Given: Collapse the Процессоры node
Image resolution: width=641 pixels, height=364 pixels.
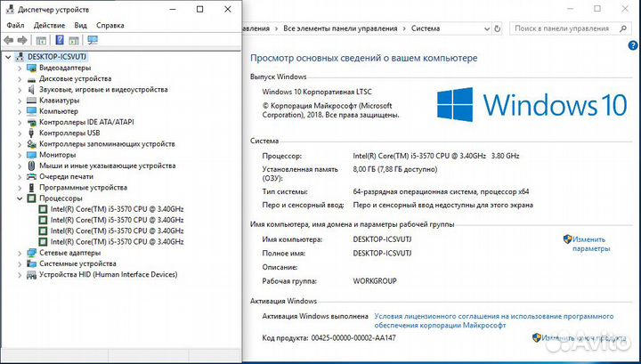Looking at the screenshot, I should tap(20, 198).
